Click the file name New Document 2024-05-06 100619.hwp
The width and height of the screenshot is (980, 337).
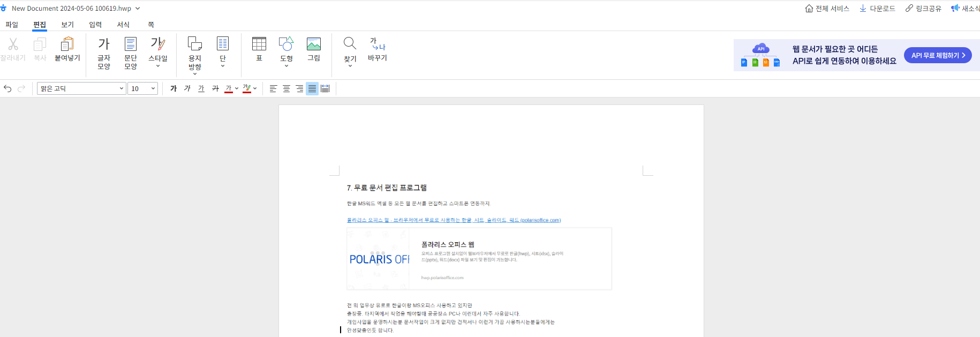coord(71,9)
